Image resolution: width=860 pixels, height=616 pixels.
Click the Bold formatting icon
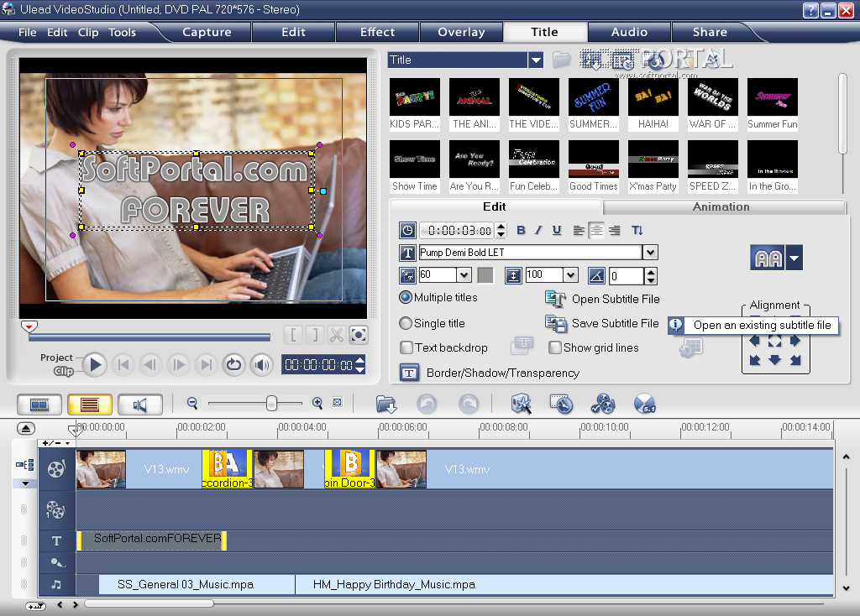click(x=521, y=231)
